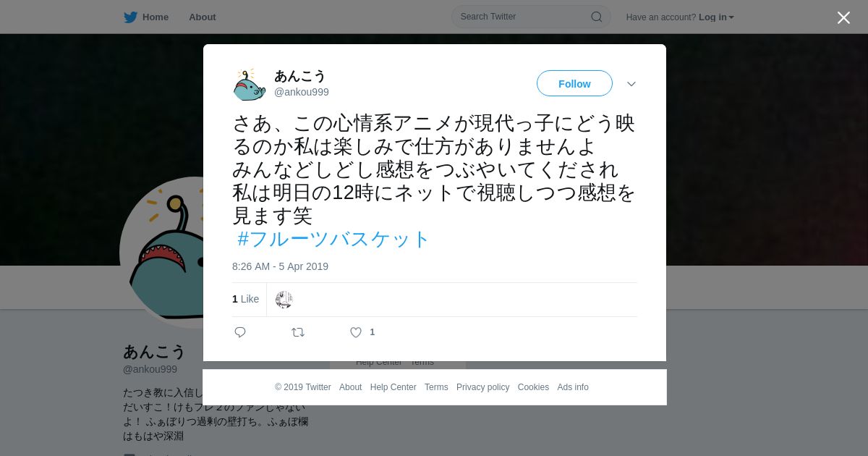Open the anglerfish avatar of ankou999

click(250, 84)
